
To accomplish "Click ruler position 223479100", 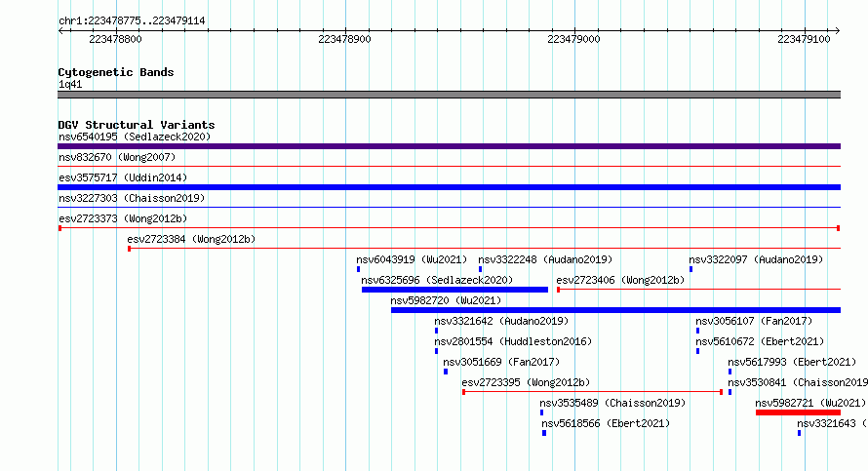I will 804,39.
